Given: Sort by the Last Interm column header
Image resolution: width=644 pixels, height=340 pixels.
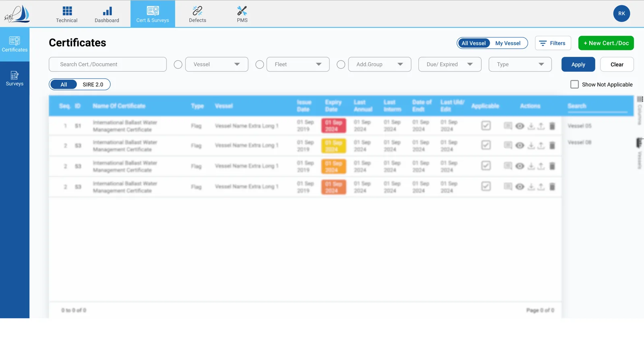Looking at the screenshot, I should (392, 106).
